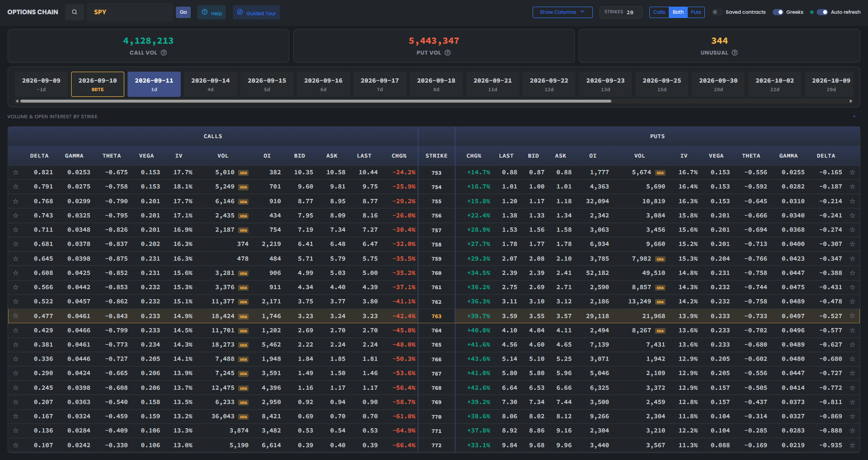Open the Show Columns dropdown
Image resolution: width=868 pixels, height=460 pixels.
click(x=563, y=12)
